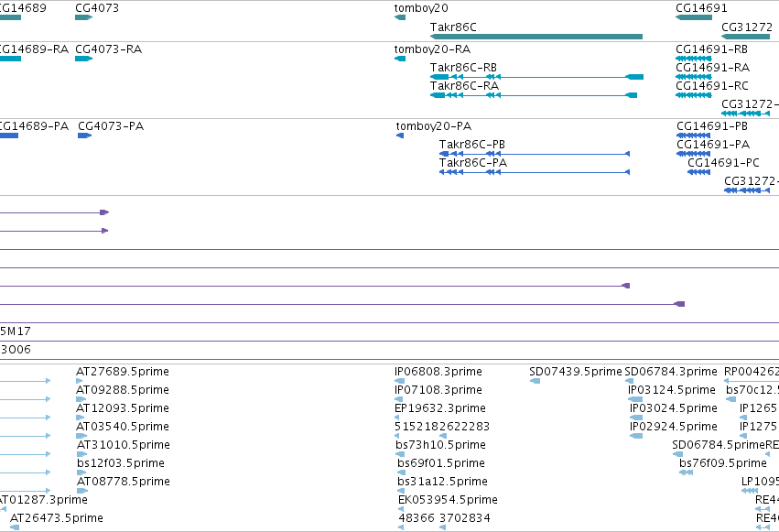
Task: Select the CG14691-RC transcript label
Action: point(711,86)
